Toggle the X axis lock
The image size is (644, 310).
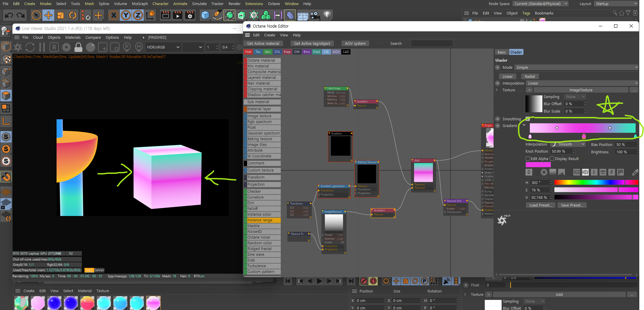coord(114,15)
